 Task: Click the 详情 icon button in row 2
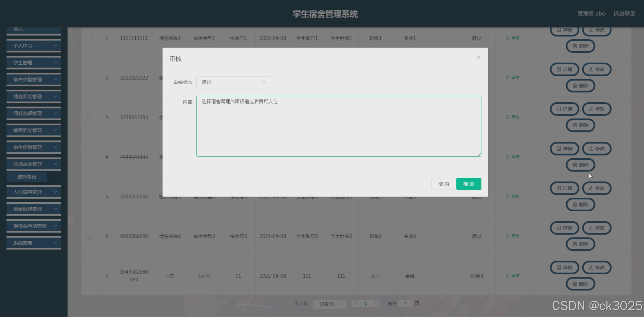tap(564, 69)
